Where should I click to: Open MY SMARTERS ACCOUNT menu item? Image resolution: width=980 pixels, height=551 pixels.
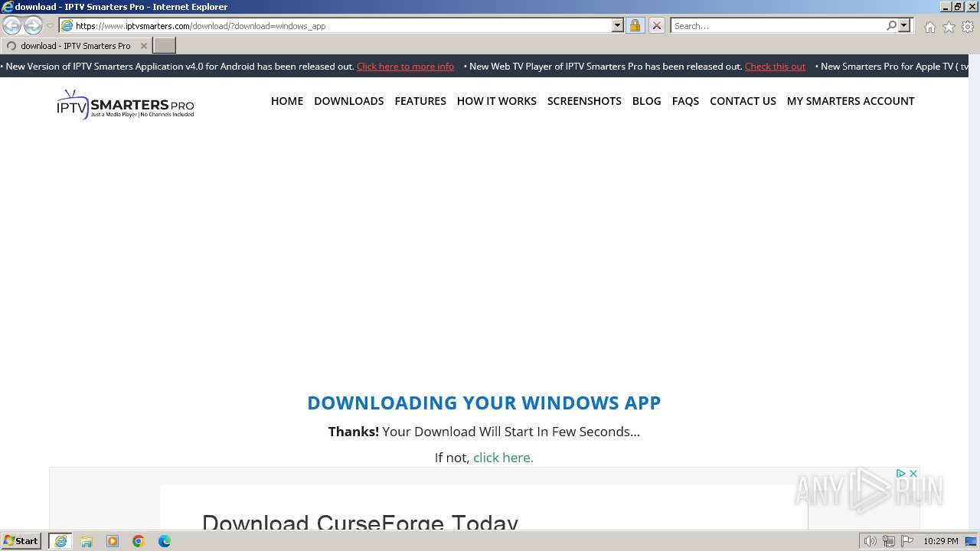click(x=851, y=101)
